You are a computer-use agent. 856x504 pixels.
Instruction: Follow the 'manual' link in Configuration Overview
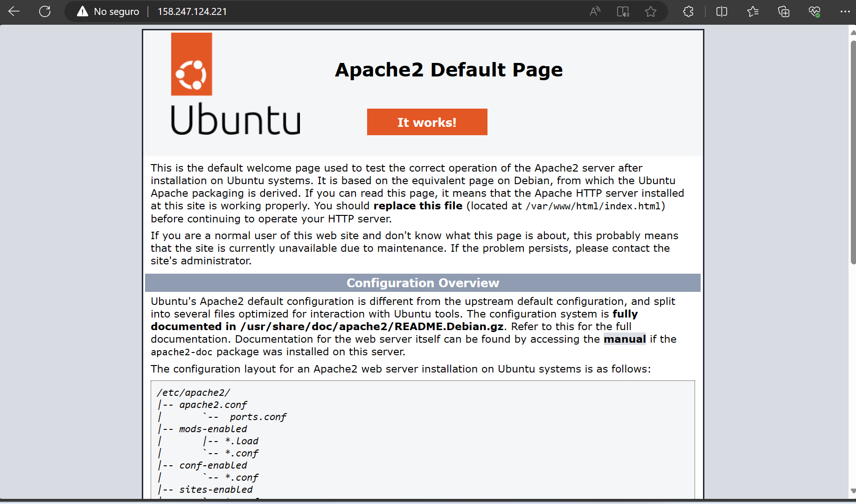(625, 339)
